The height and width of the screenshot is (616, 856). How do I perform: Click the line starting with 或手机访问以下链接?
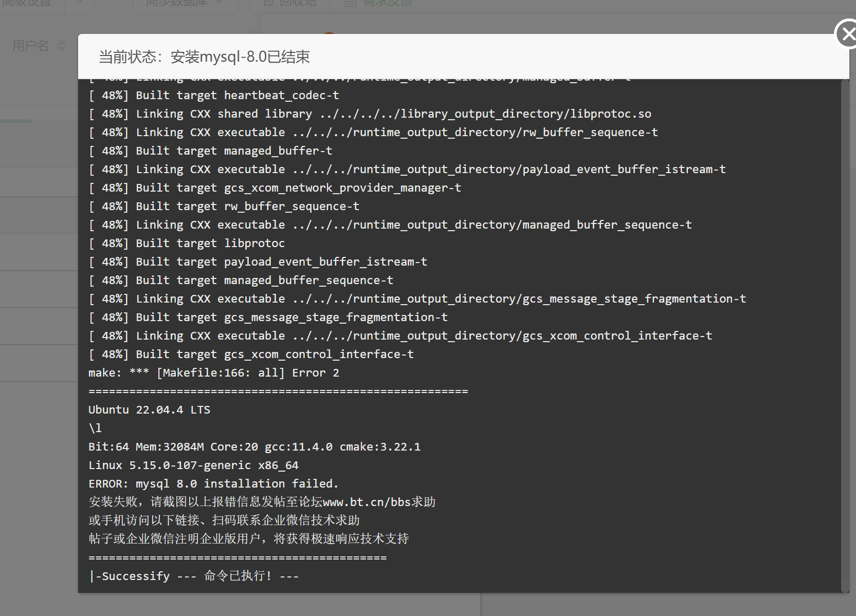click(224, 520)
